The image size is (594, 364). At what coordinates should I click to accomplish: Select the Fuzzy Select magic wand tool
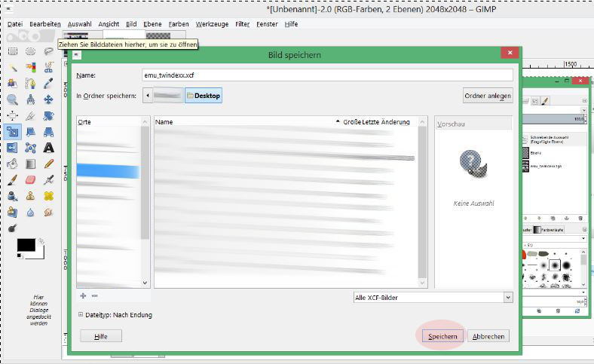13,67
